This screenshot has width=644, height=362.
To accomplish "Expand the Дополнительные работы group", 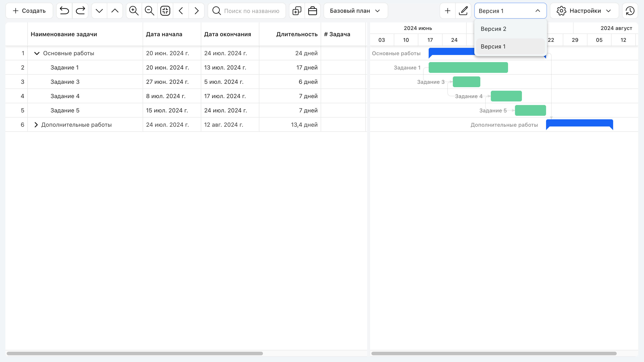I will tap(36, 125).
